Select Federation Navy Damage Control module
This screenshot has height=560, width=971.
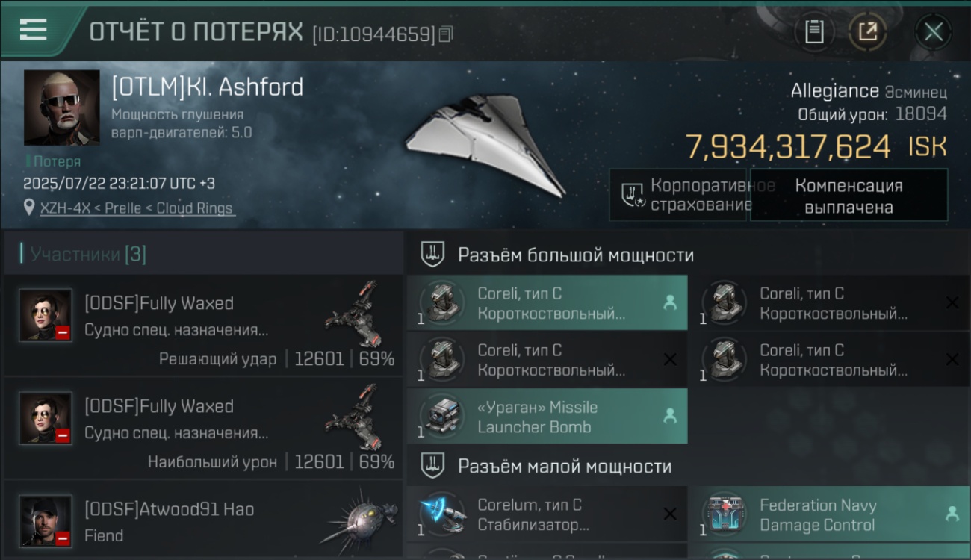[x=828, y=514]
